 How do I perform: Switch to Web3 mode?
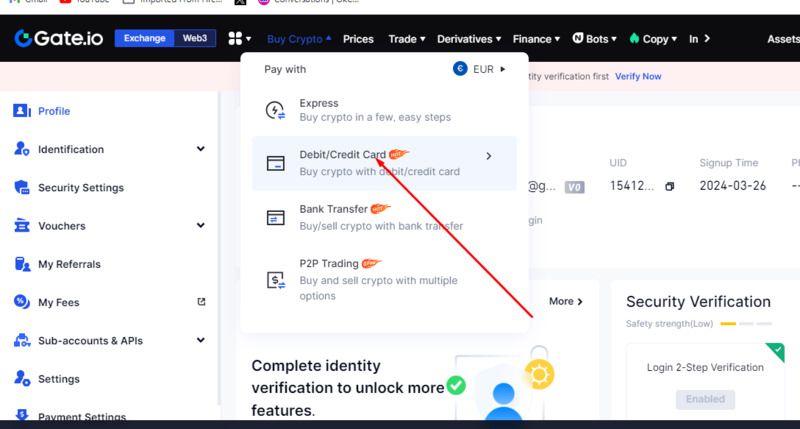tap(195, 38)
